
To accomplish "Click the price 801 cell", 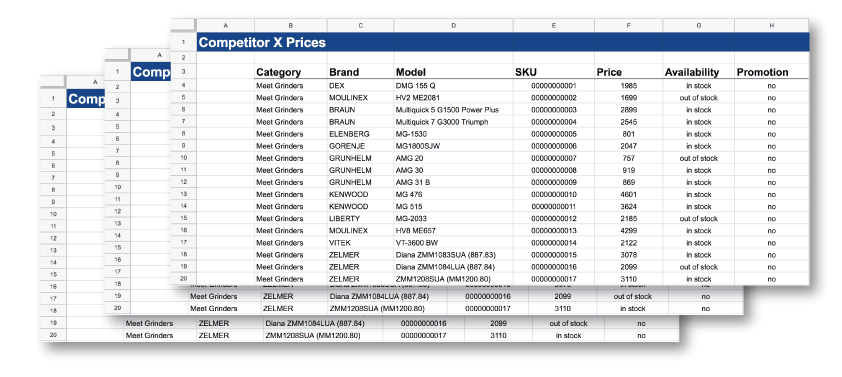I will pos(628,134).
